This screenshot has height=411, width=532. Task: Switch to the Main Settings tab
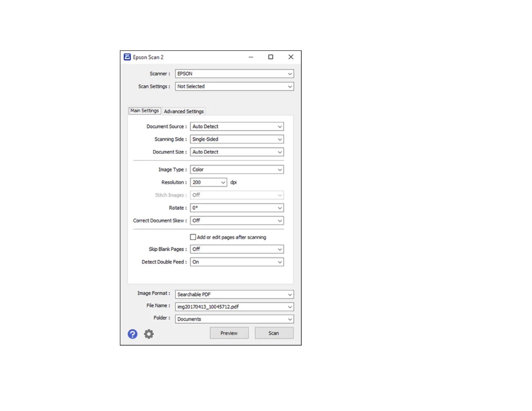coord(144,111)
